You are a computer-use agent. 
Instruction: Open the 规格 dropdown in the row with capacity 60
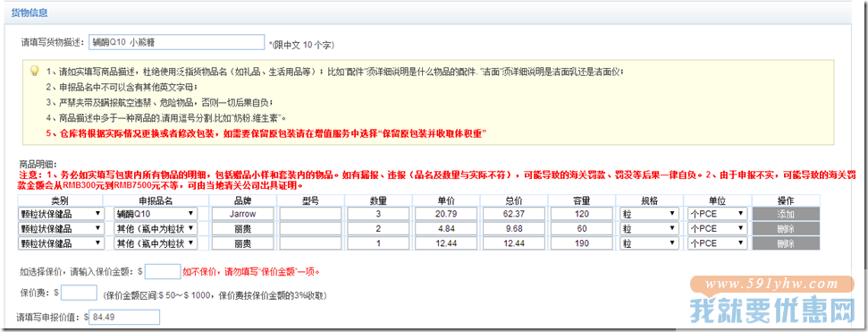649,228
